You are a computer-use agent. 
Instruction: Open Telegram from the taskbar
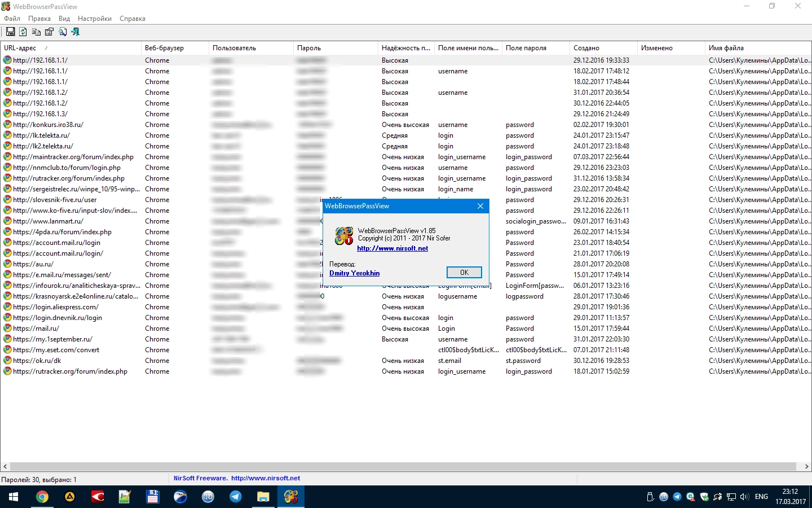tap(235, 497)
